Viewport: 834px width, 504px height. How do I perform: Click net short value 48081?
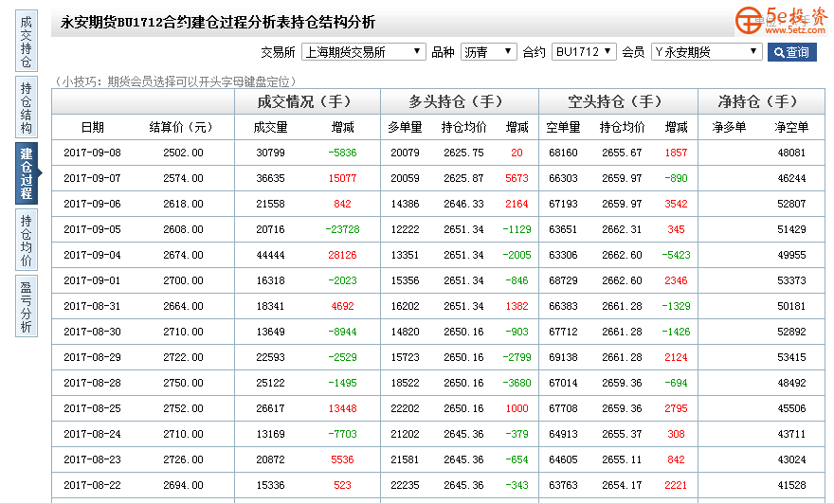click(791, 153)
